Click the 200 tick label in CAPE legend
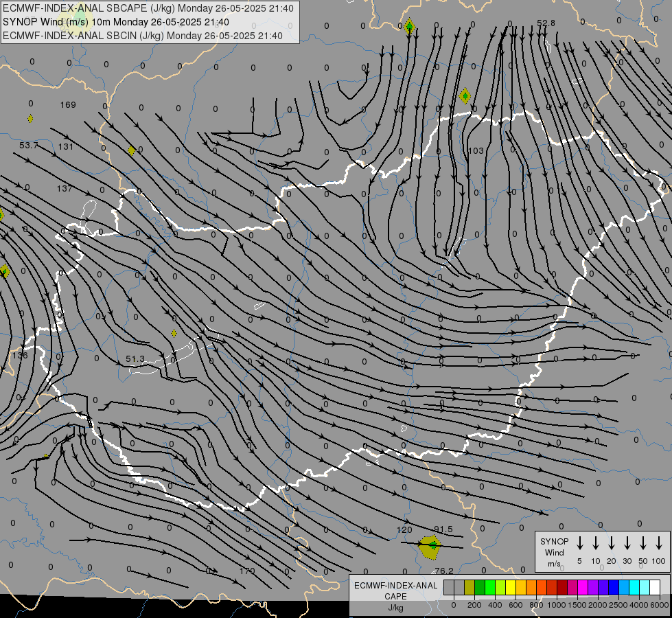Screen dimensions: 672x618 coord(474,605)
